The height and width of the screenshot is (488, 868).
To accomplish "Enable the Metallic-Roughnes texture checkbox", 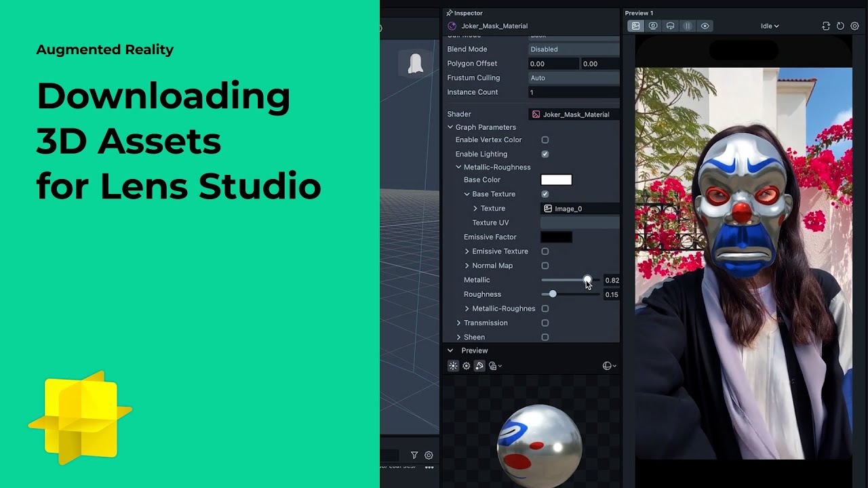I will (x=545, y=308).
